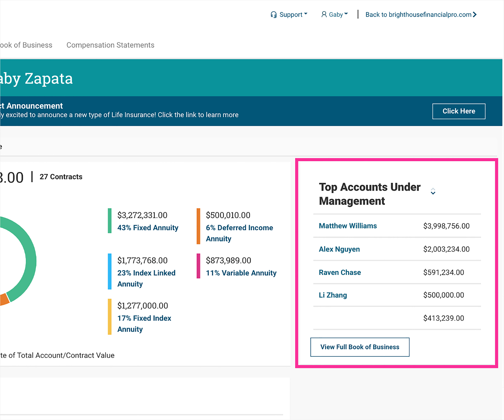
Task: Click the 43% Fixed Annuity label
Action: coord(148,227)
